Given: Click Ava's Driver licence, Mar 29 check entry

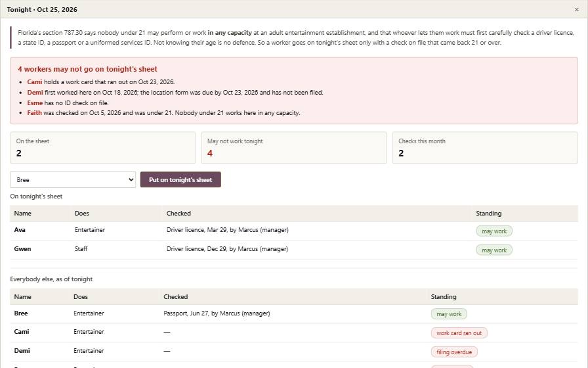Looking at the screenshot, I should click(228, 230).
